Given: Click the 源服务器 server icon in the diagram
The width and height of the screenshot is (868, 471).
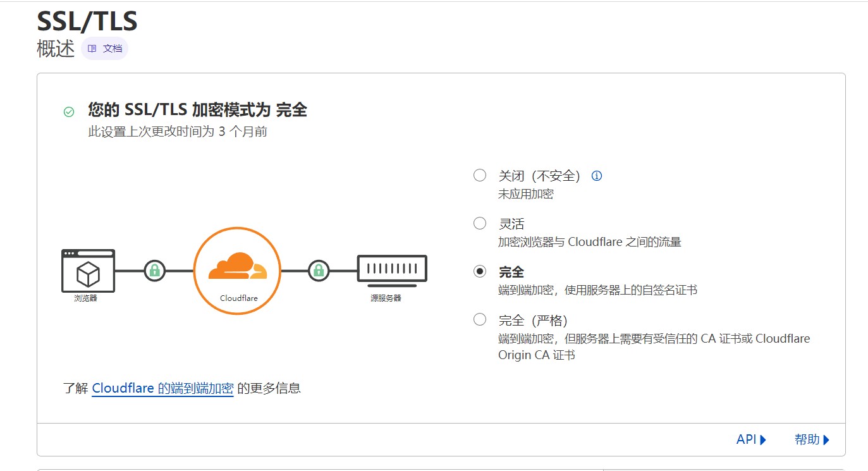Looking at the screenshot, I should 392,269.
